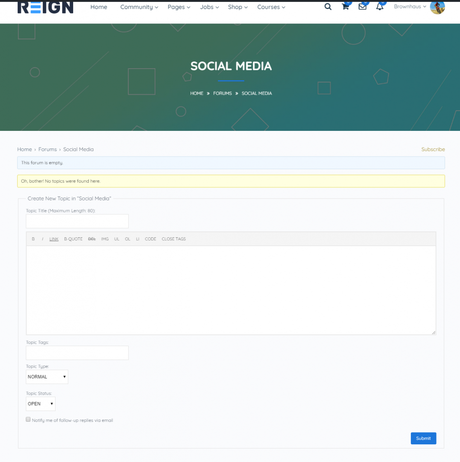Click 'Oh, bother! No topics were found here.' notice
The height and width of the screenshot is (462, 460).
click(231, 181)
